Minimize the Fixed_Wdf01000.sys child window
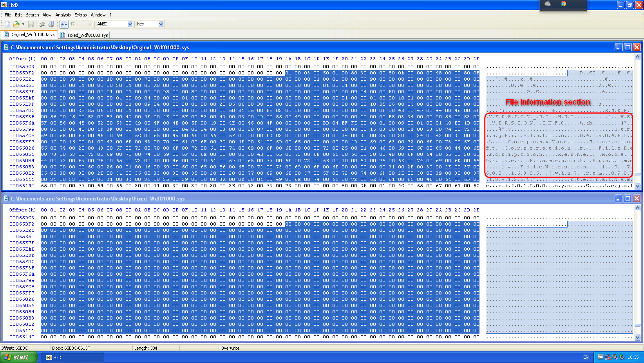The image size is (644, 363). [x=619, y=199]
